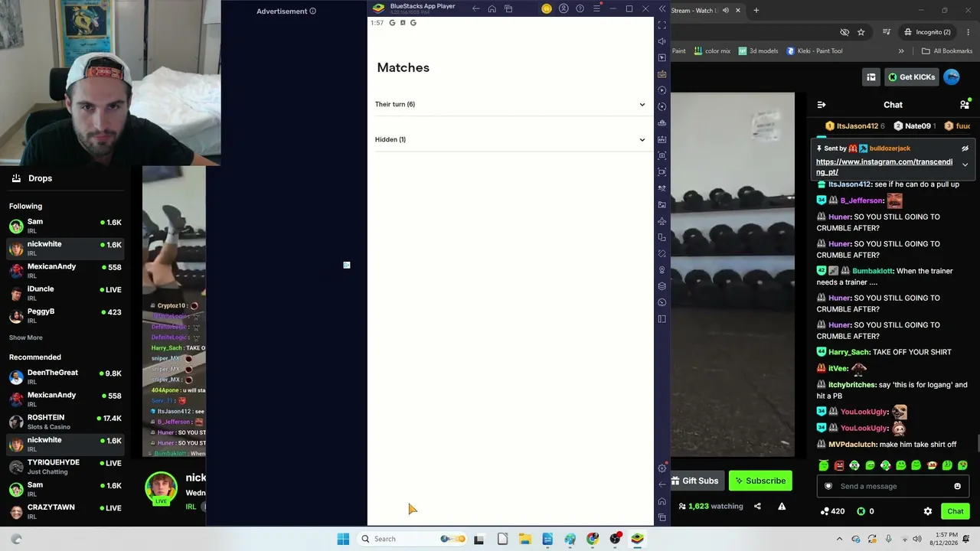Open the Kick user avatar menu
This screenshot has height=551, width=980.
952,77
